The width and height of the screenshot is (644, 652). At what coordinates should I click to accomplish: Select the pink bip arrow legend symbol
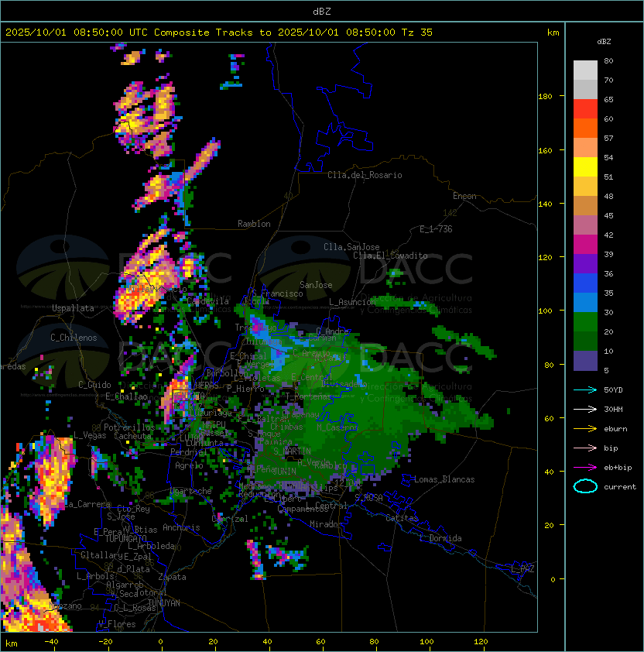[x=585, y=448]
